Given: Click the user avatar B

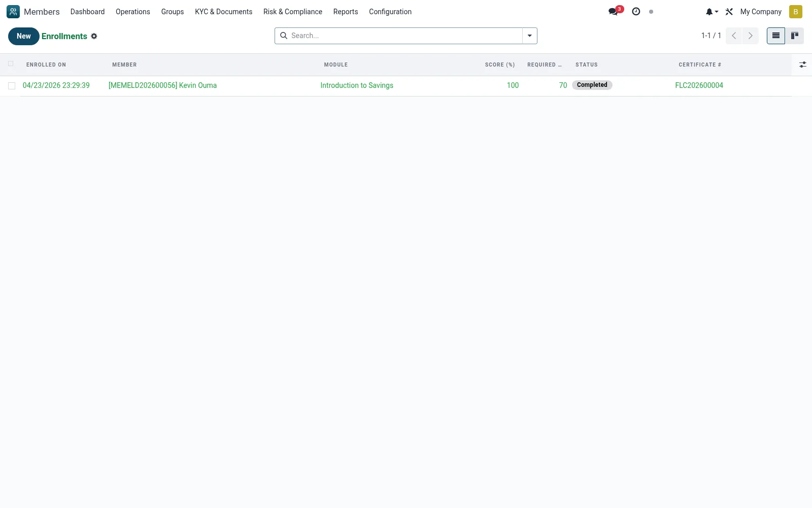Looking at the screenshot, I should (x=796, y=12).
